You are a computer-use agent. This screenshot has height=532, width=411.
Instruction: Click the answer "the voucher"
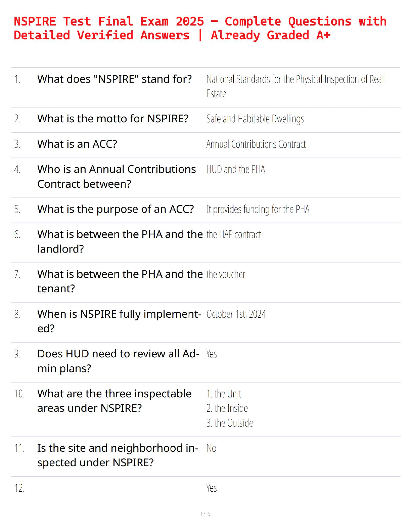tap(226, 274)
